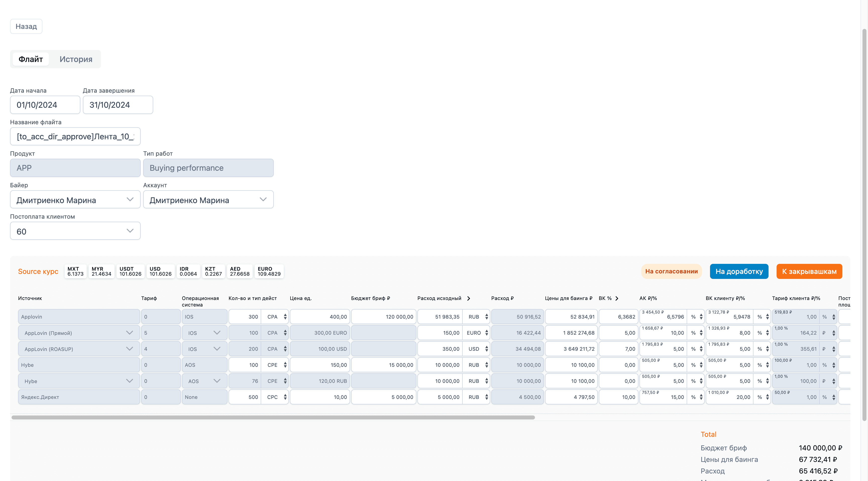Toggle Тариф клиента unit in Яндекс.Директ row
Viewport: 868px width, 481px height.
pyautogui.click(x=828, y=397)
